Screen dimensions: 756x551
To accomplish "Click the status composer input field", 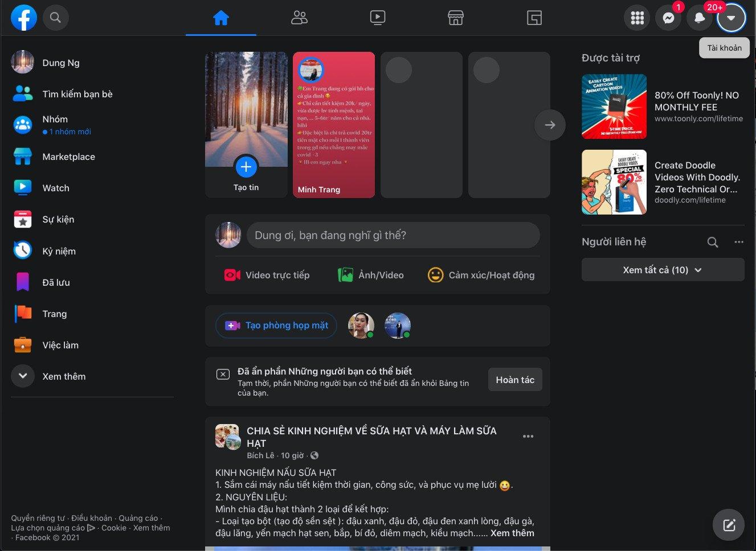I will coord(393,235).
